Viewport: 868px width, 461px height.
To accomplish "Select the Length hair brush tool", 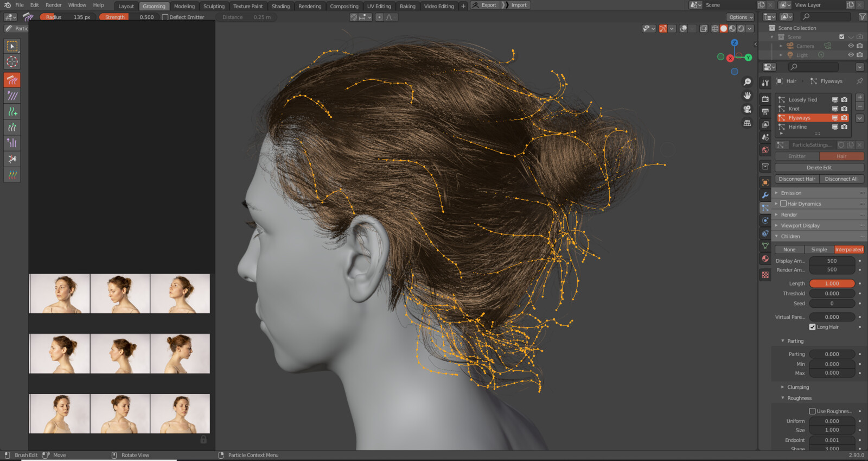I will tap(12, 128).
